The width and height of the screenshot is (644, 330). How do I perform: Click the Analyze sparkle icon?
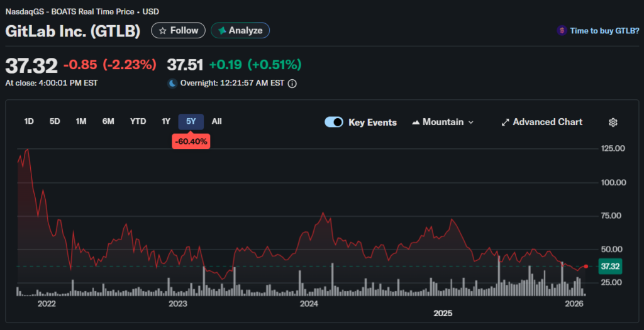tap(221, 31)
